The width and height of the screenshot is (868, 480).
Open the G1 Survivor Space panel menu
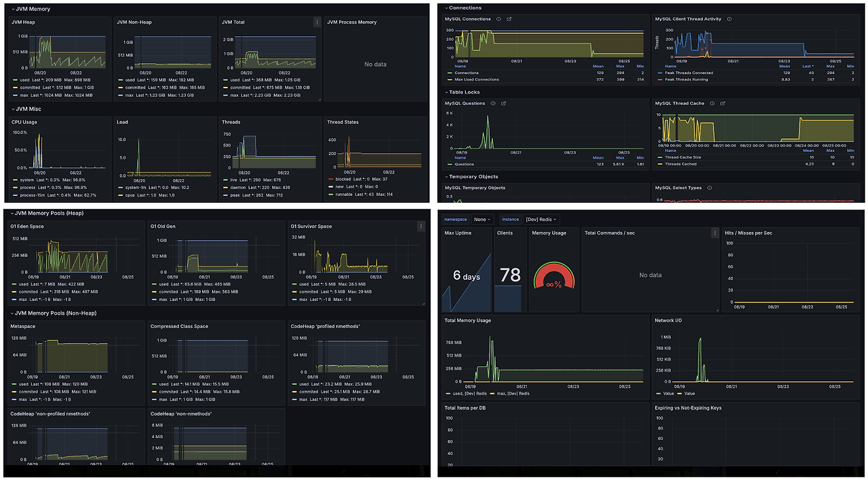coord(420,226)
